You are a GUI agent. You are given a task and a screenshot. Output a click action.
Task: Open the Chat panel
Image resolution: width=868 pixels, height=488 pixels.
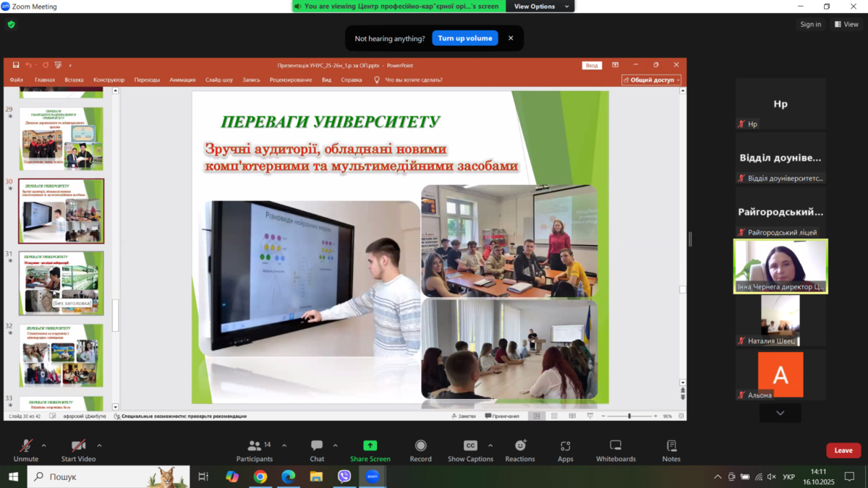coord(317,450)
